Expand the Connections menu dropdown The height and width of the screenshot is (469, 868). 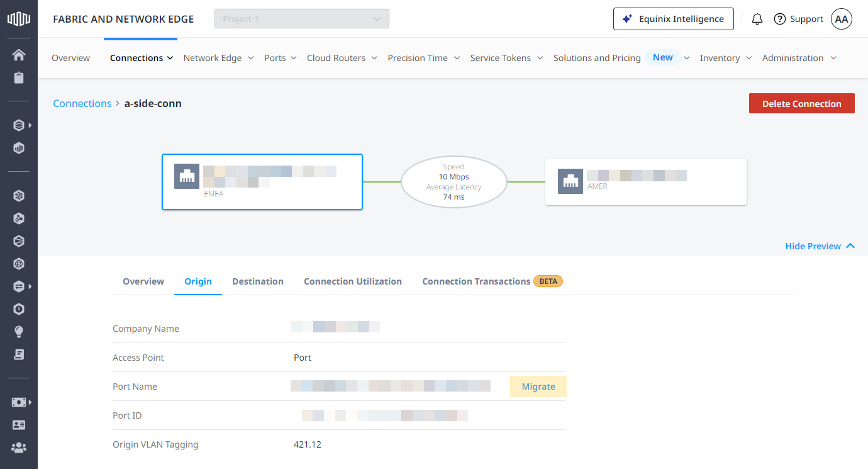(x=170, y=58)
